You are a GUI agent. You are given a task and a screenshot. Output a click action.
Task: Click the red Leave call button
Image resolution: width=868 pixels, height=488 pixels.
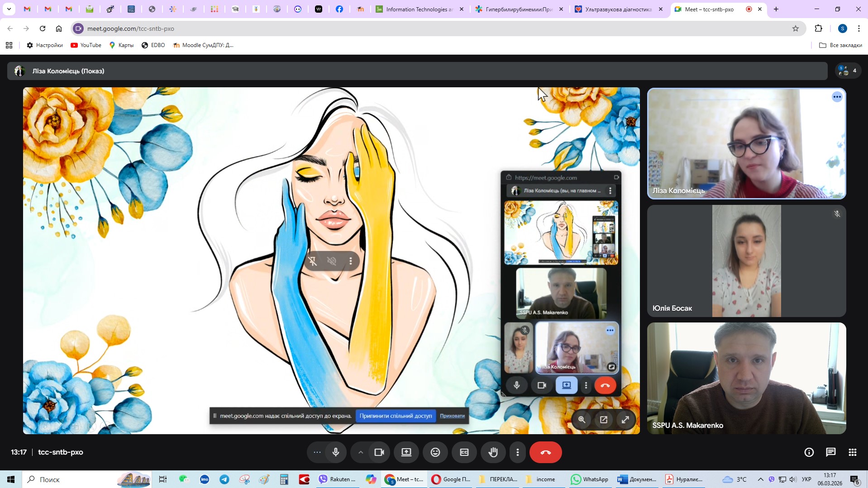(x=545, y=452)
